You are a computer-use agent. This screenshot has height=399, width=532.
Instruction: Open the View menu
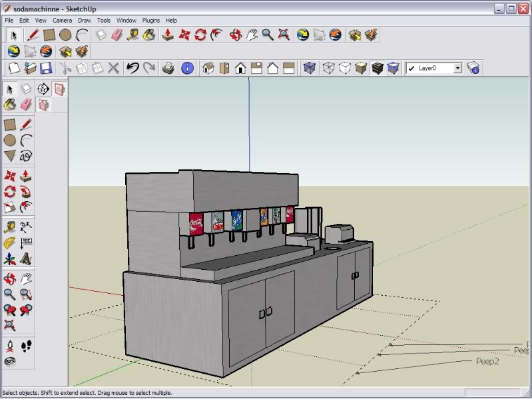pos(41,21)
